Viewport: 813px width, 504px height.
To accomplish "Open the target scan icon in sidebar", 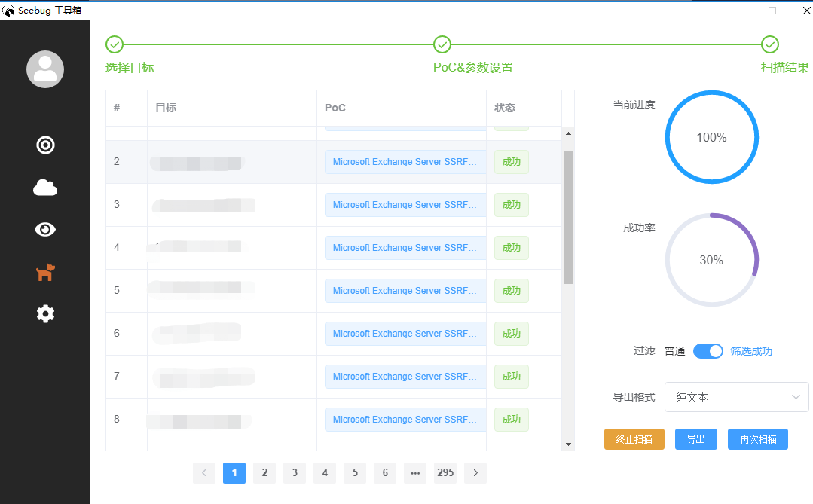I will (45, 145).
